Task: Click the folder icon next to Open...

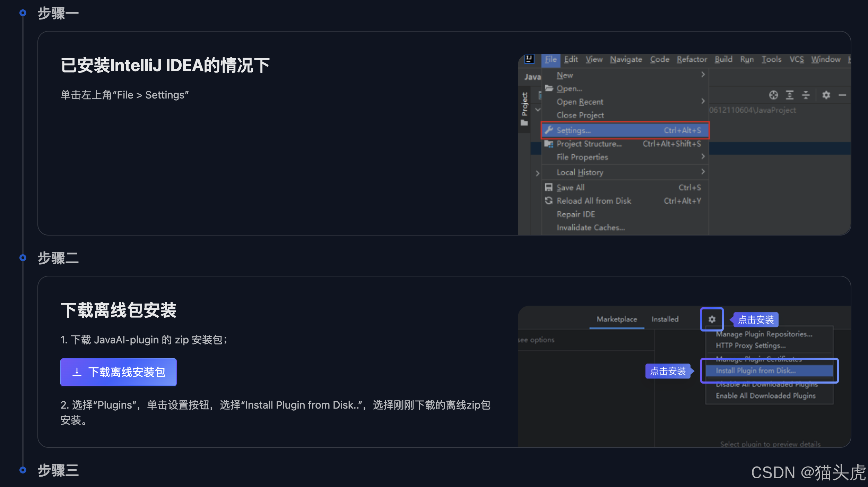Action: tap(549, 88)
